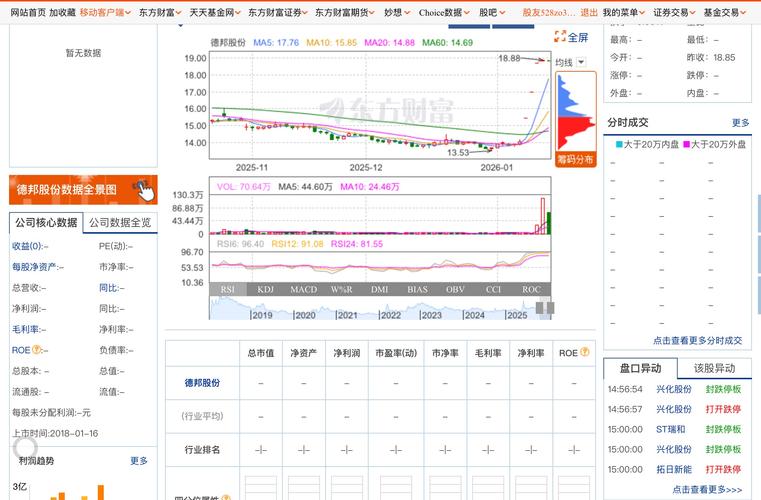Open 基金交易 dropdown

(x=725, y=13)
